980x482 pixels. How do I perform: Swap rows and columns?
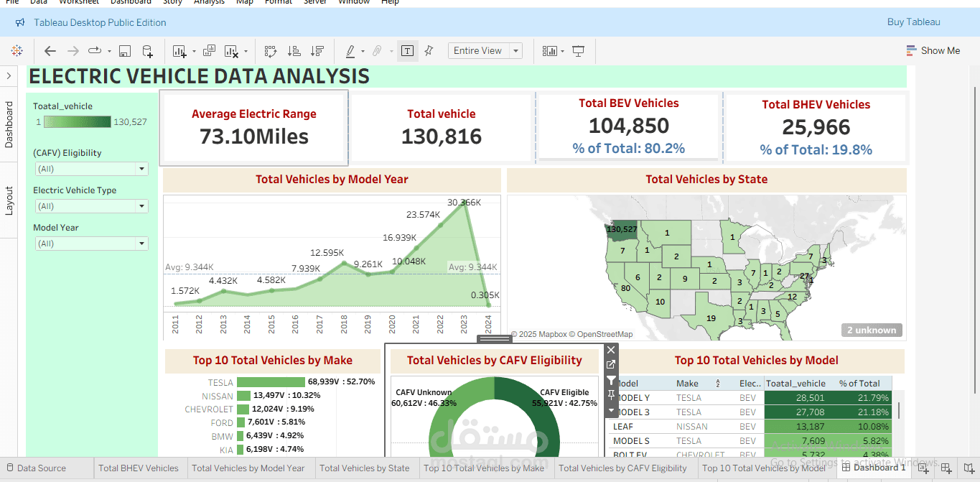click(x=271, y=51)
